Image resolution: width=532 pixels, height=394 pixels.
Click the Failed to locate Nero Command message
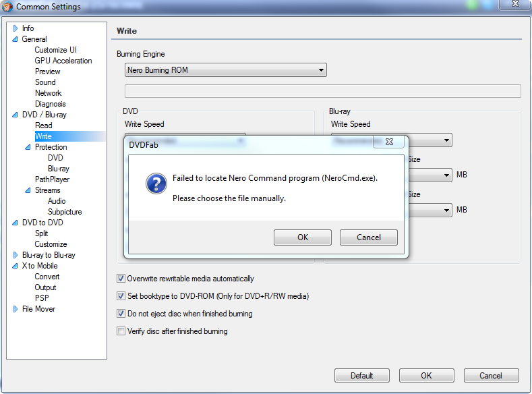pos(275,178)
